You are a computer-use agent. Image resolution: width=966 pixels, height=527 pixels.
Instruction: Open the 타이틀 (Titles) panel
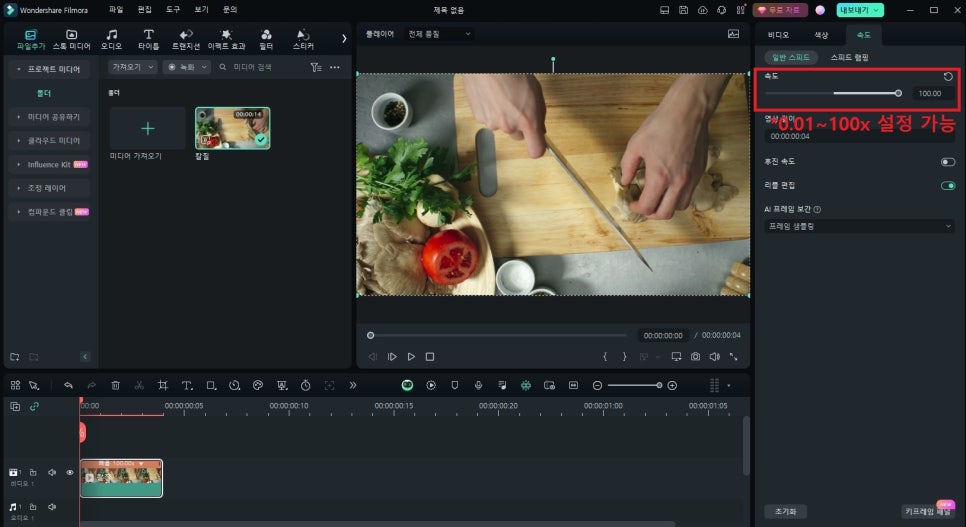click(148, 39)
